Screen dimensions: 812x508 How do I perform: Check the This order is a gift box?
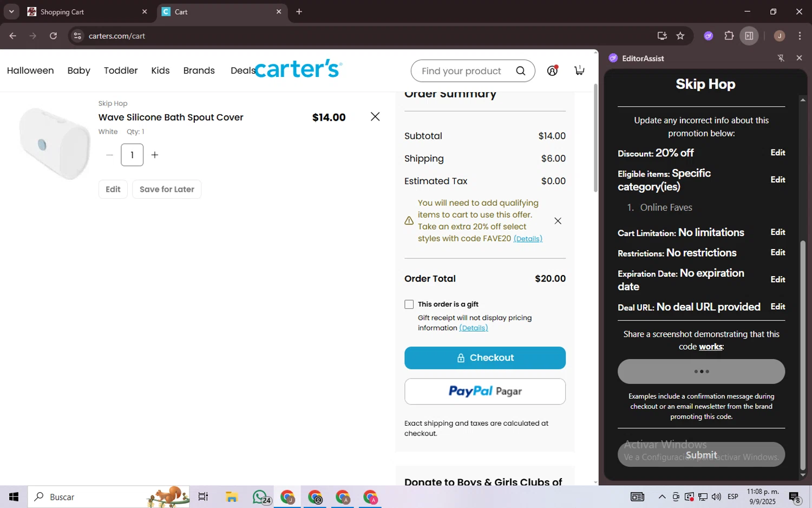(409, 304)
